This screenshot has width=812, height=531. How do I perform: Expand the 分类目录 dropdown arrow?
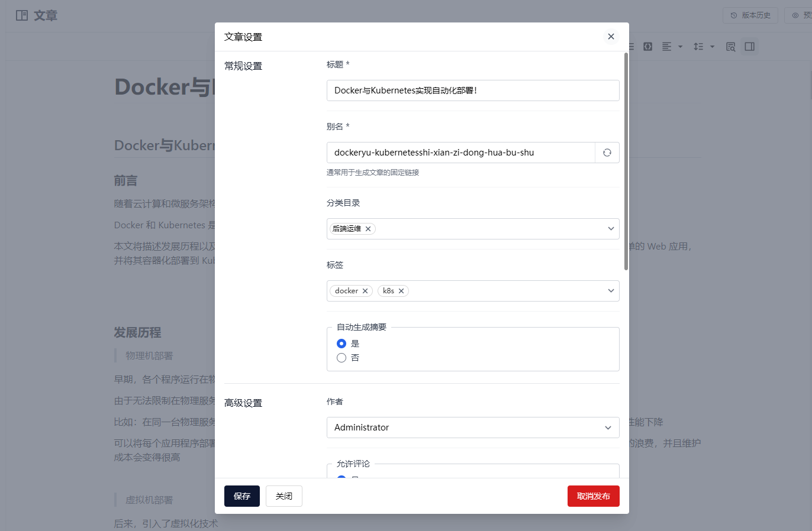(x=611, y=229)
